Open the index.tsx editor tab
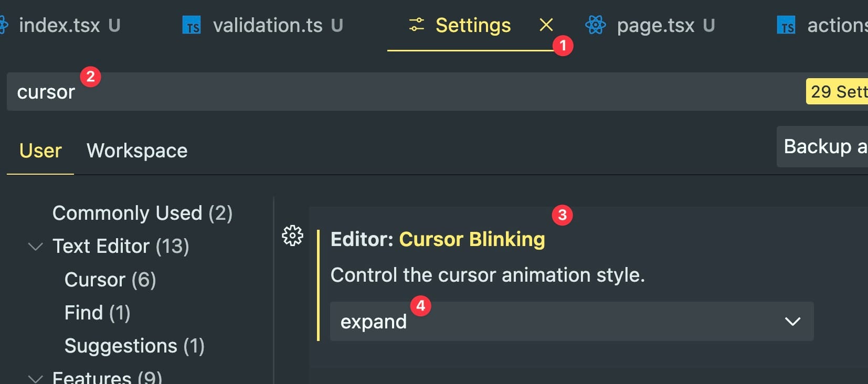The height and width of the screenshot is (384, 868). [x=59, y=25]
